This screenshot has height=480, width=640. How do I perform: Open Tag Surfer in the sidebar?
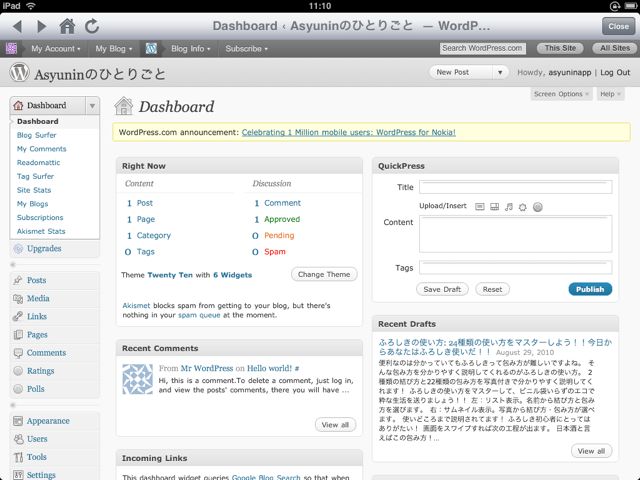[35, 176]
